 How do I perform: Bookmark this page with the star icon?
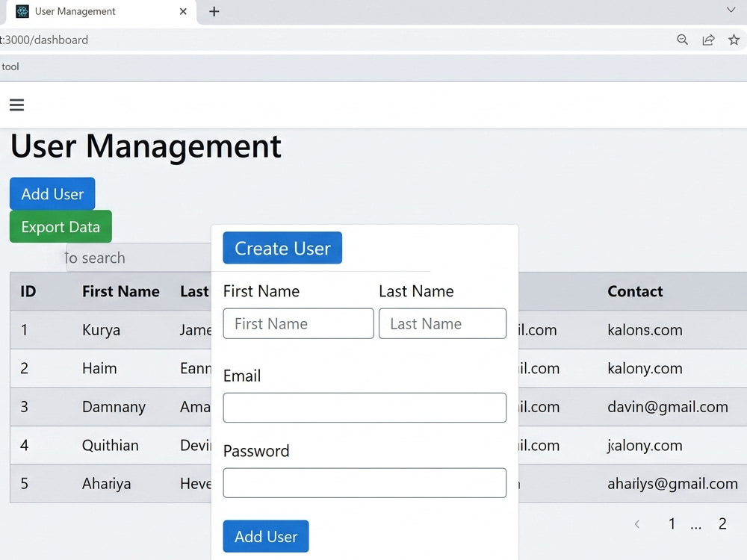pyautogui.click(x=734, y=40)
